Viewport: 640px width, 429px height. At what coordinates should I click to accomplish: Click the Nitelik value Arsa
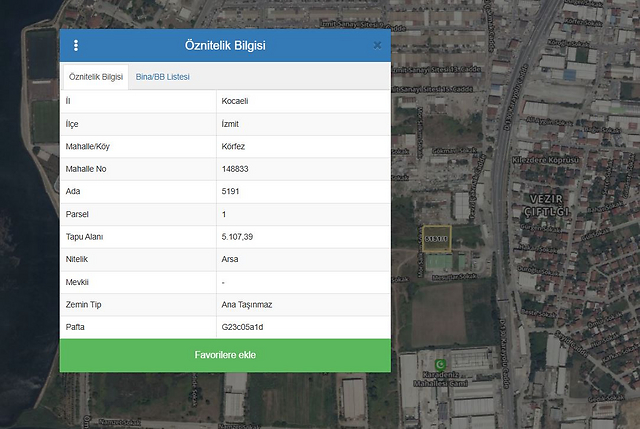(x=231, y=259)
